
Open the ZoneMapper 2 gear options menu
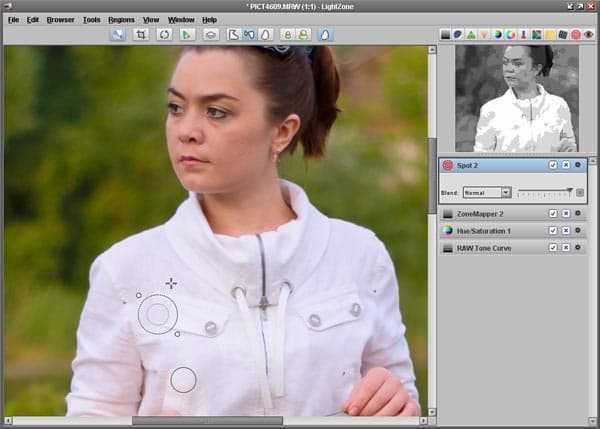click(578, 213)
